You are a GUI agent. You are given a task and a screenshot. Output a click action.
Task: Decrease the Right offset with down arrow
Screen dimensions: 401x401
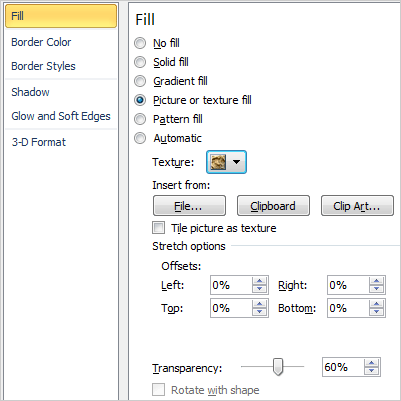(376, 289)
